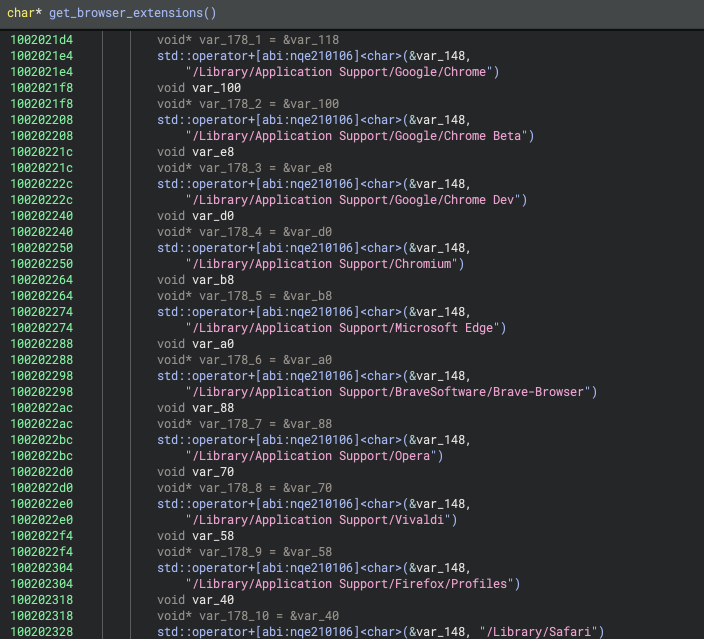This screenshot has height=639, width=704.
Task: Select the &var_b8 reference
Action: 308,296
